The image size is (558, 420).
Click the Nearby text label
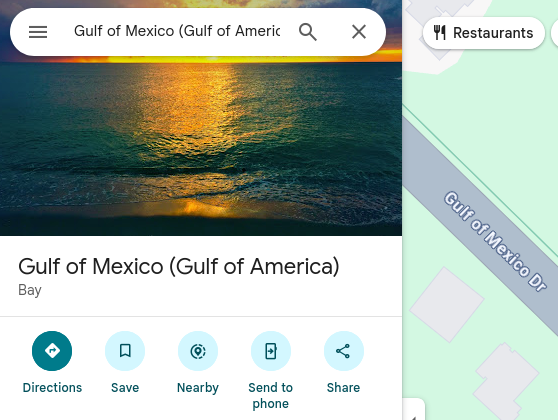point(198,388)
